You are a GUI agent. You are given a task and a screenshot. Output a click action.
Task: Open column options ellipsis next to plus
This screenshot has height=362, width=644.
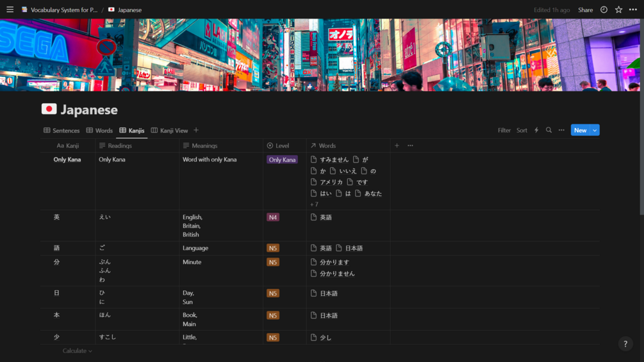[410, 145]
